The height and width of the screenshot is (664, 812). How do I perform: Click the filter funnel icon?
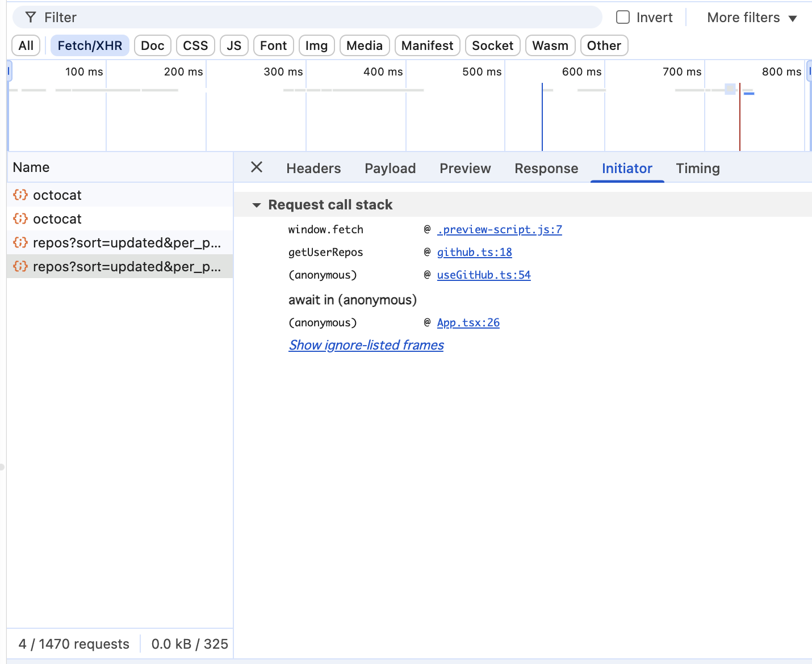30,17
